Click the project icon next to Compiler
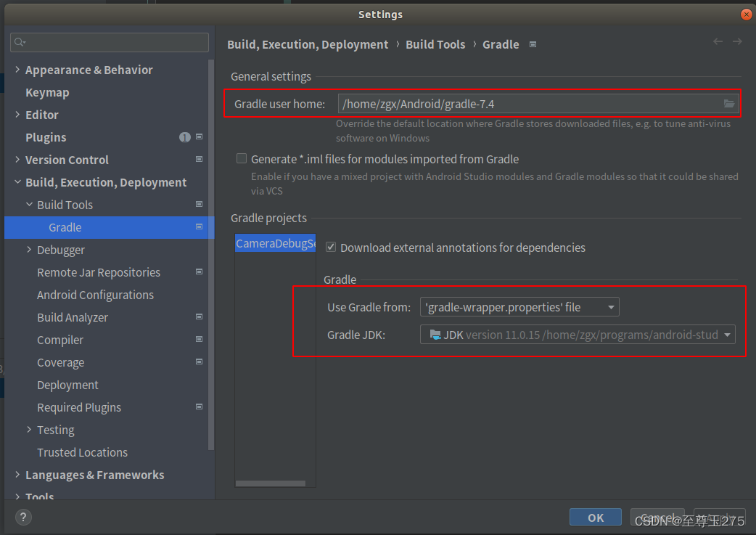The height and width of the screenshot is (535, 756). pyautogui.click(x=199, y=340)
